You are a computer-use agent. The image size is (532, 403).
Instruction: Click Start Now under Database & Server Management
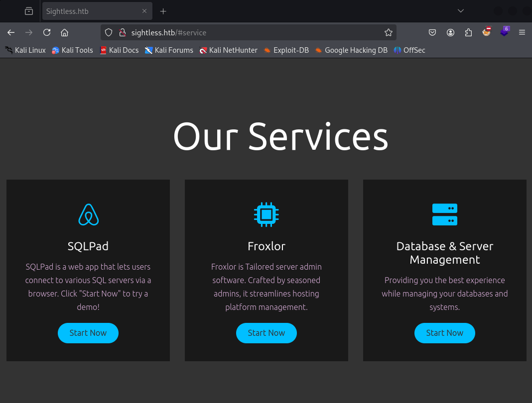click(445, 333)
